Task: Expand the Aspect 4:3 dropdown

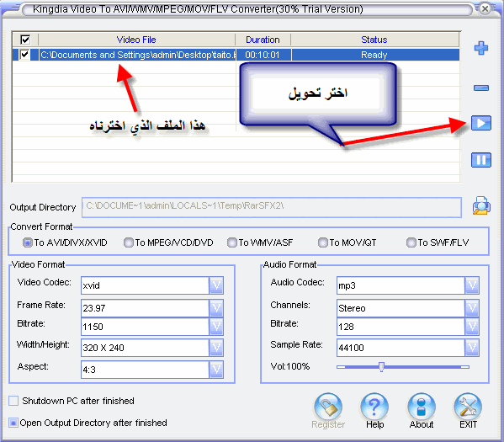Action: tap(216, 370)
